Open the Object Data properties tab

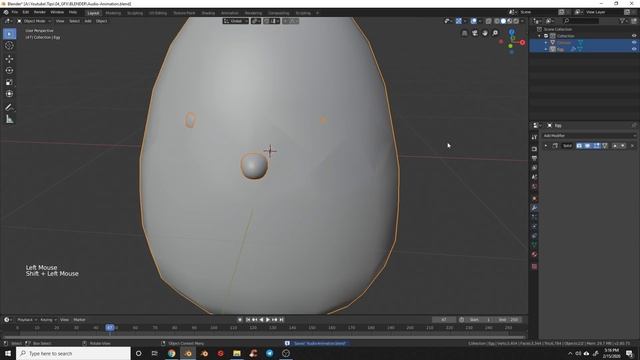click(x=534, y=245)
